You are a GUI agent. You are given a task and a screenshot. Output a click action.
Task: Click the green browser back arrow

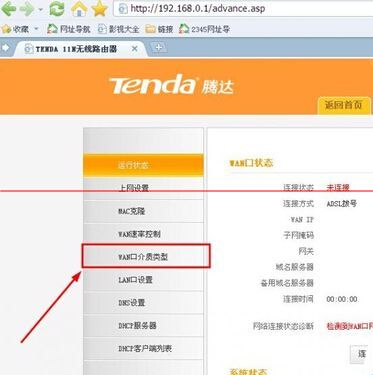9,9
